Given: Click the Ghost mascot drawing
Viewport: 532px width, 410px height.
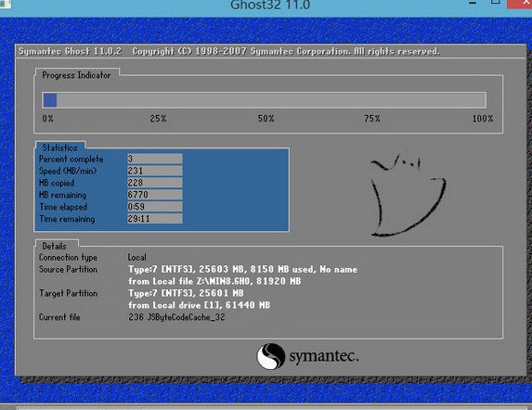Looking at the screenshot, I should click(x=408, y=195).
